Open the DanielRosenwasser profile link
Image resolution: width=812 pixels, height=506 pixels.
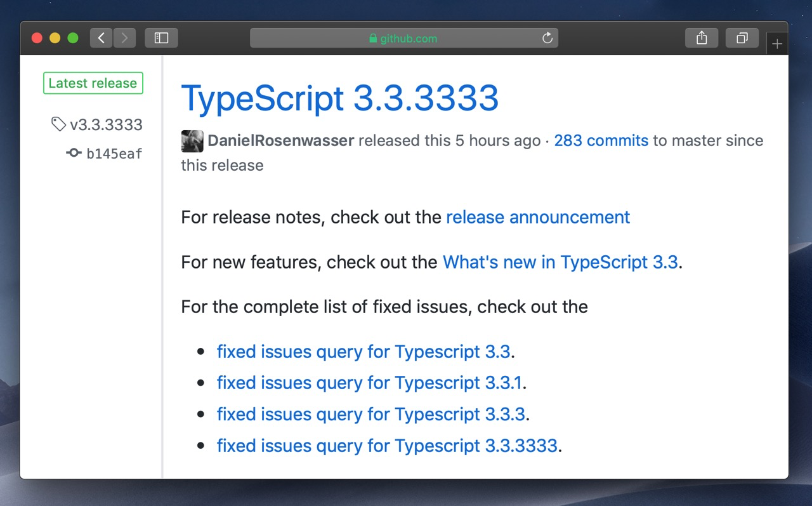[x=281, y=141]
